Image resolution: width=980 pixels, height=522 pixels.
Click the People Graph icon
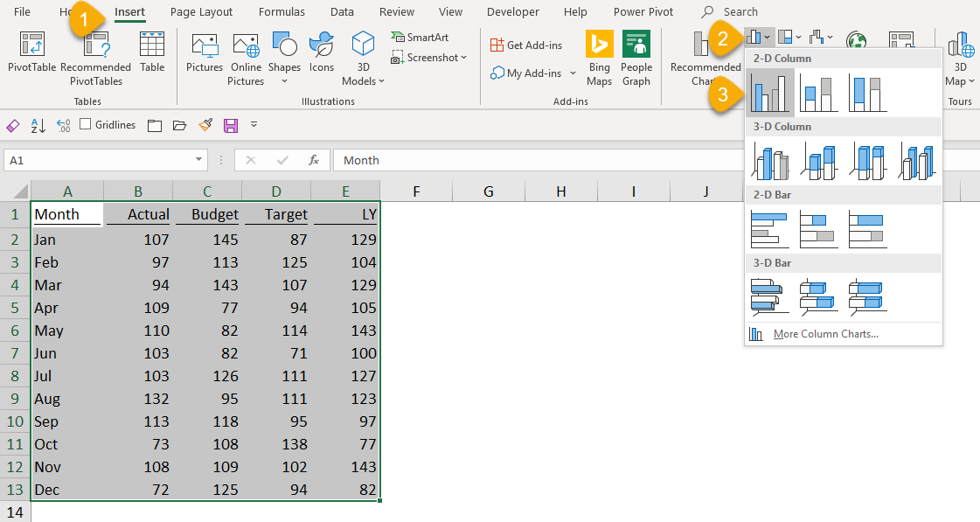point(636,59)
